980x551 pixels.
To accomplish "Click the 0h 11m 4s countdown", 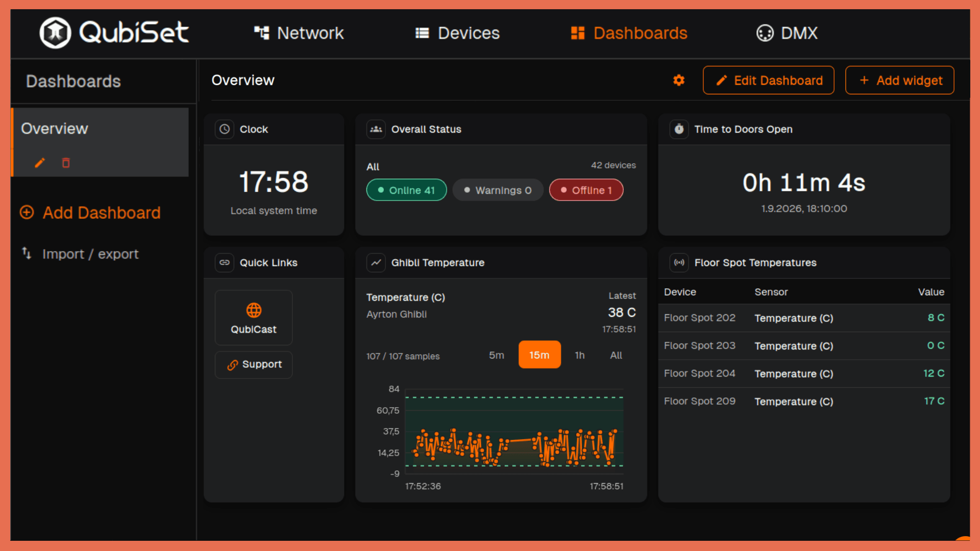I will (804, 183).
